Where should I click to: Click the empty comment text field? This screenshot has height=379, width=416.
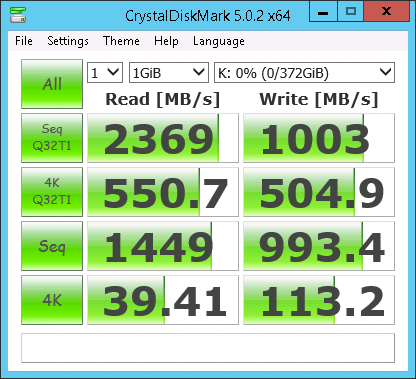(x=208, y=348)
